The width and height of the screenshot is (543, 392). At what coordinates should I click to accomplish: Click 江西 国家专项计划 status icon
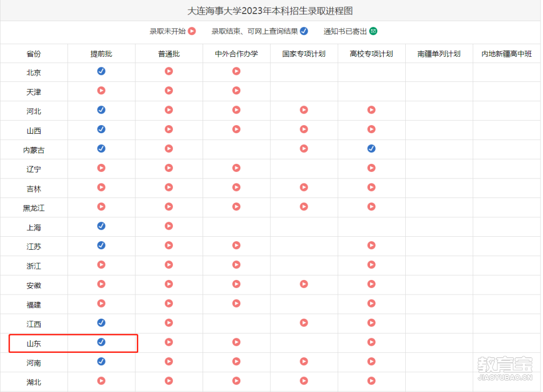304,323
